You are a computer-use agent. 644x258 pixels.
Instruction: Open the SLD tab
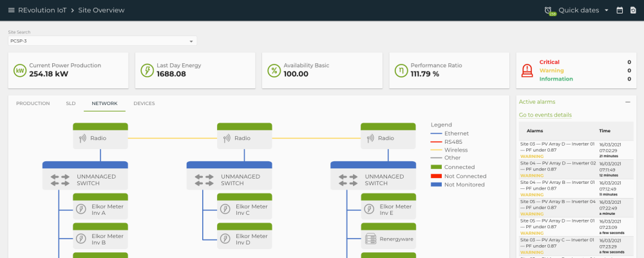point(70,103)
